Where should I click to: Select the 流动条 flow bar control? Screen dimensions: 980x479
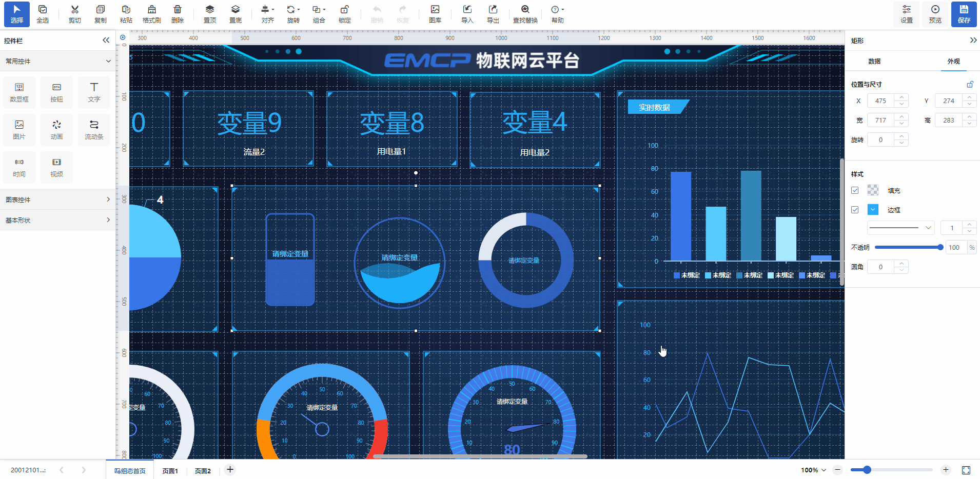(94, 130)
